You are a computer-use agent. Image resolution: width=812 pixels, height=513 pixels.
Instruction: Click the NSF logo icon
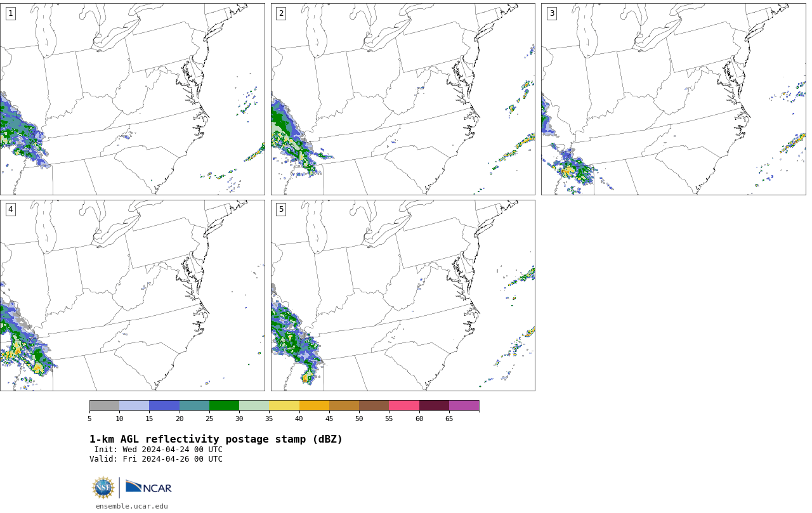tap(103, 488)
